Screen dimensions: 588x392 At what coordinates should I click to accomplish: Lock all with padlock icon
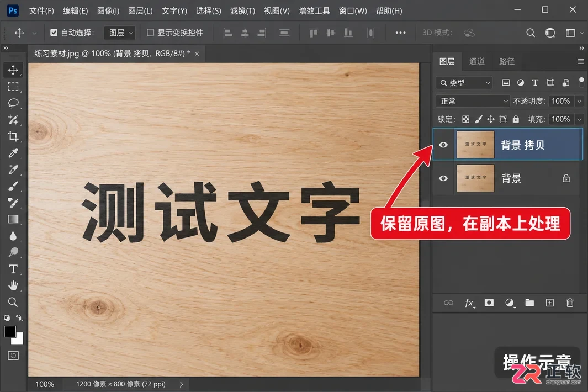click(x=516, y=119)
